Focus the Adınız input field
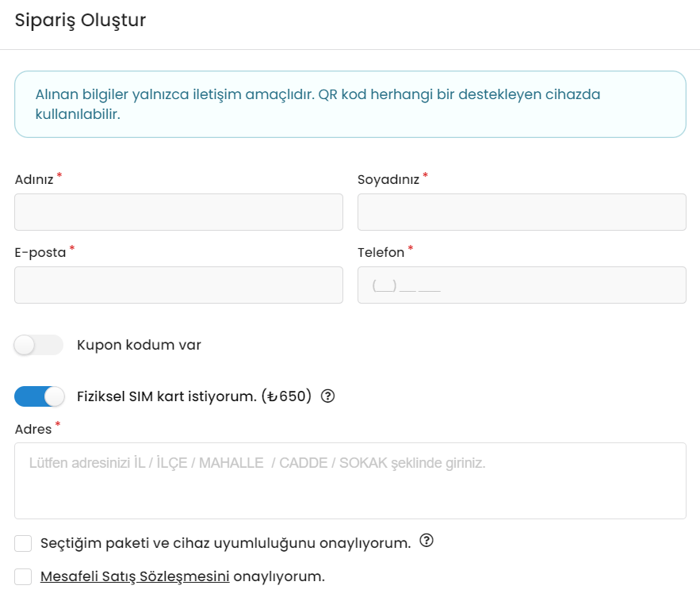The image size is (700, 597). click(x=178, y=212)
